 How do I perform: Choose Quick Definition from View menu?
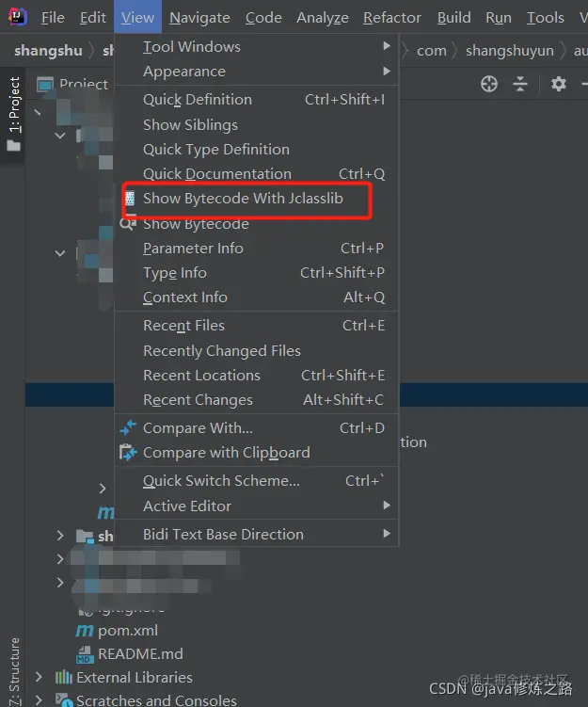[x=257, y=99]
